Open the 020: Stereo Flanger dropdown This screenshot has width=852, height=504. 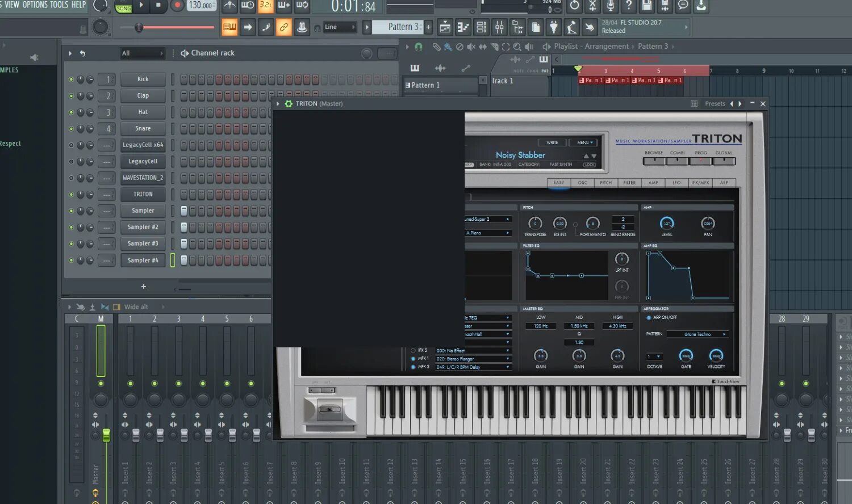tap(473, 359)
